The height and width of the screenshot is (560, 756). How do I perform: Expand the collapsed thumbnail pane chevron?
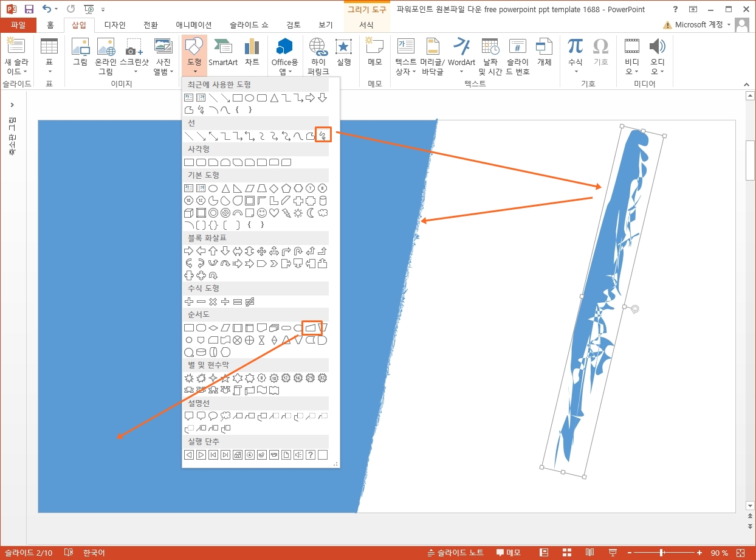tap(12, 105)
